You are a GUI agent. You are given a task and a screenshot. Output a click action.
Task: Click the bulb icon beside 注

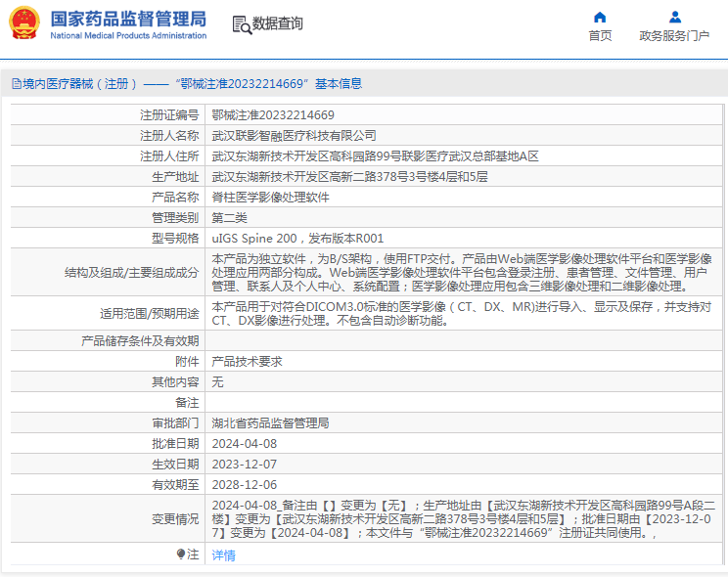(x=181, y=554)
